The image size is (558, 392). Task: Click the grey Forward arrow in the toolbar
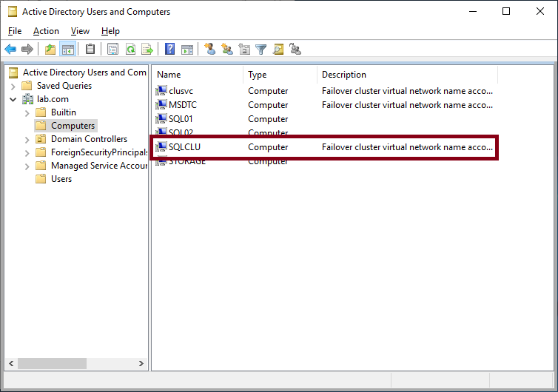pos(27,49)
